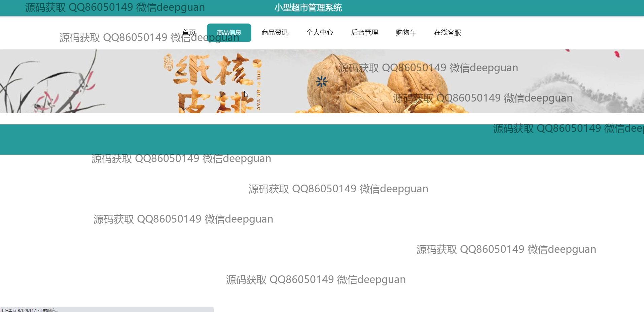Click the red petals in banner corner

tap(616, 54)
